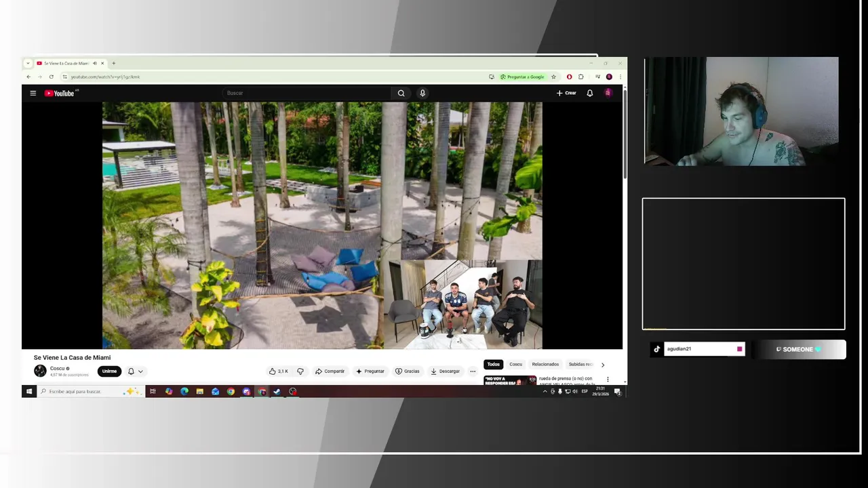Click the Compartir share button
The image size is (868, 488).
tap(330, 371)
